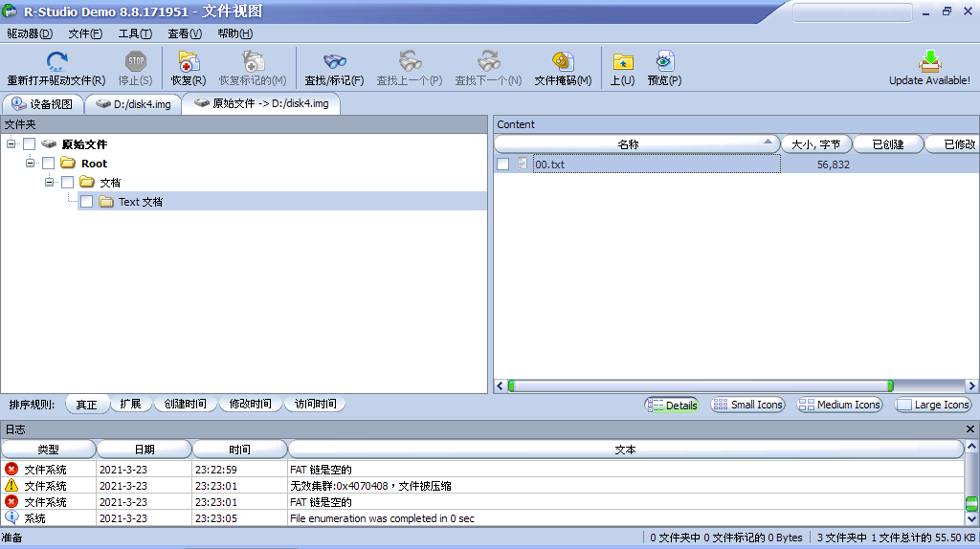
Task: Click the Content pane horizontal scrollbar thumb
Action: click(x=701, y=386)
